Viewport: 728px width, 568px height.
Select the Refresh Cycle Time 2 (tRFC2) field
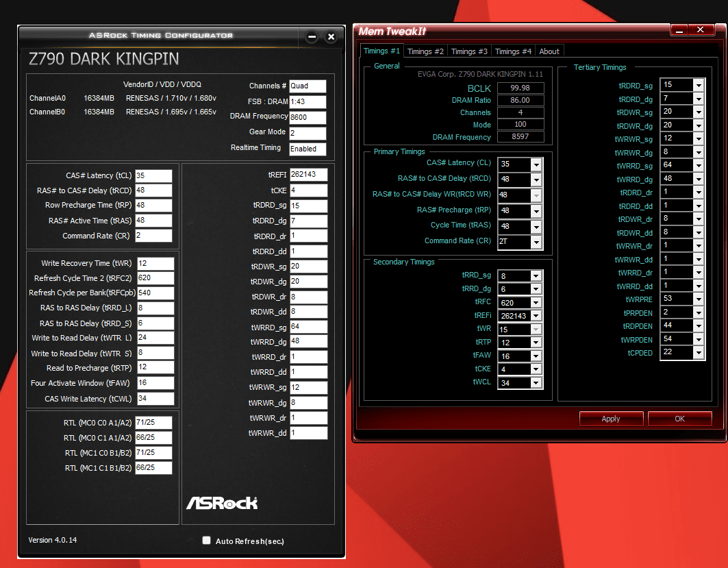[155, 278]
